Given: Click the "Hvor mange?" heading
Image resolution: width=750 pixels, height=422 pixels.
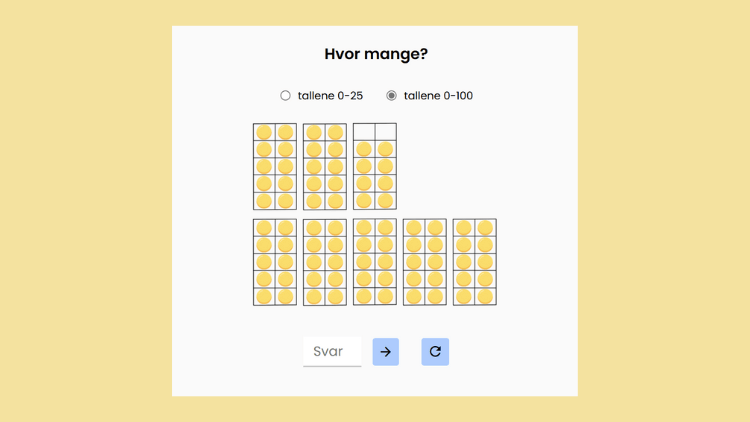Looking at the screenshot, I should [x=375, y=55].
